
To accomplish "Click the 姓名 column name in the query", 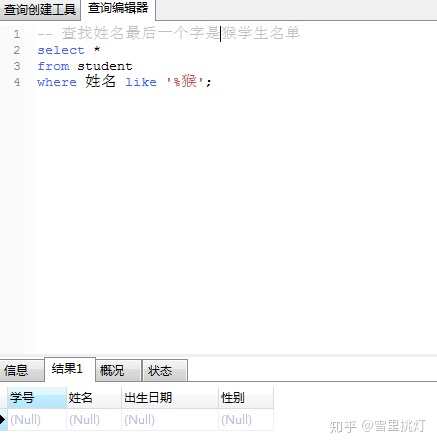I will (x=101, y=81).
